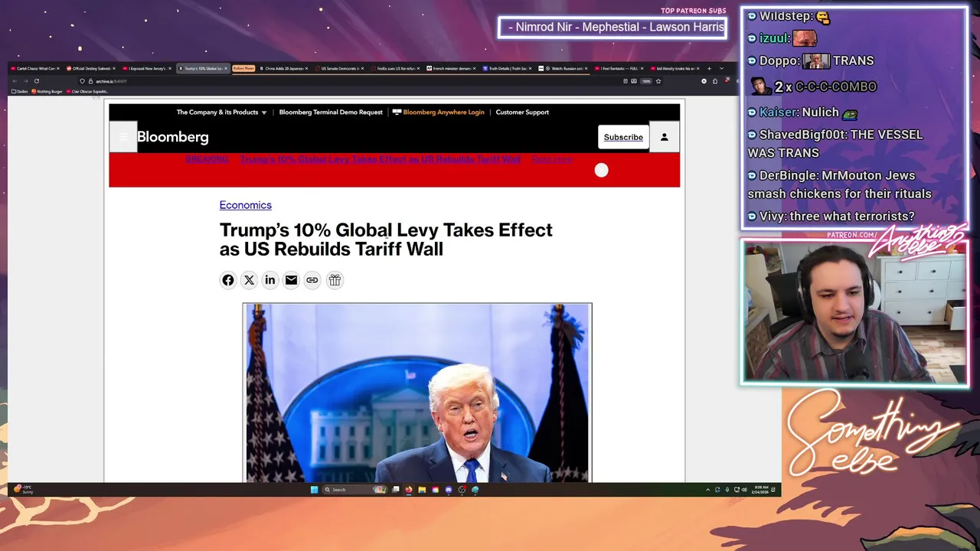Open the browser list-all-tabs chevron

(721, 69)
